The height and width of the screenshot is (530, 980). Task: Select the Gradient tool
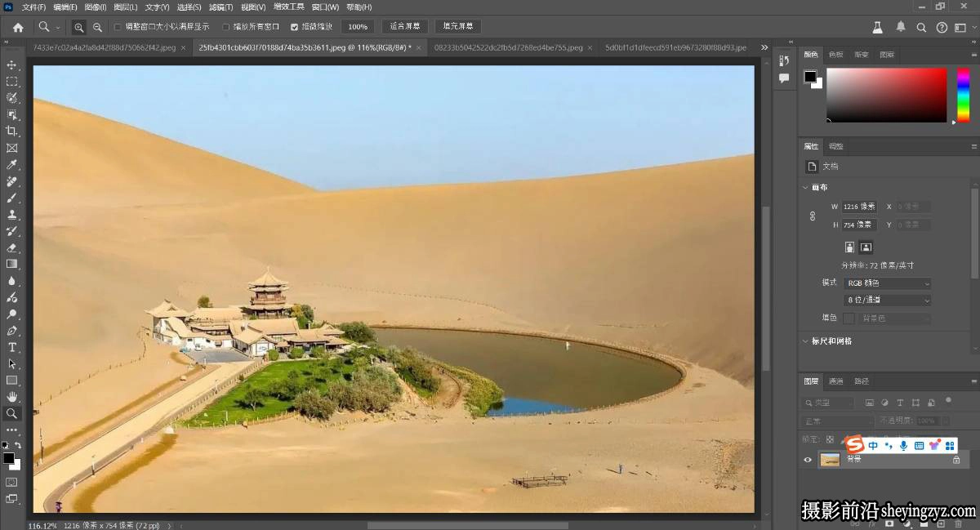click(x=11, y=264)
